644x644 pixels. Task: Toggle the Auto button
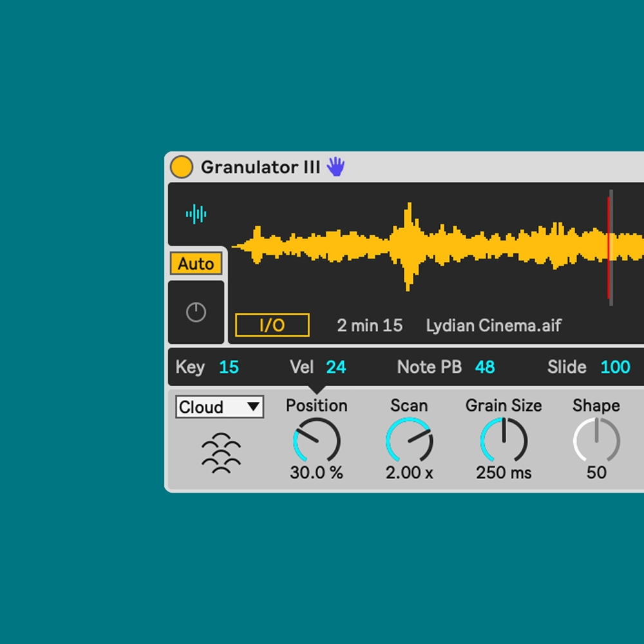[x=196, y=263]
